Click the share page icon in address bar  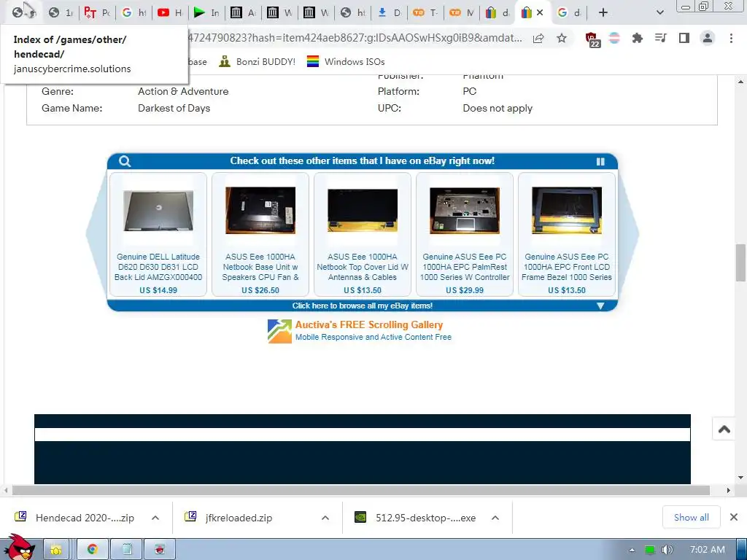(538, 39)
